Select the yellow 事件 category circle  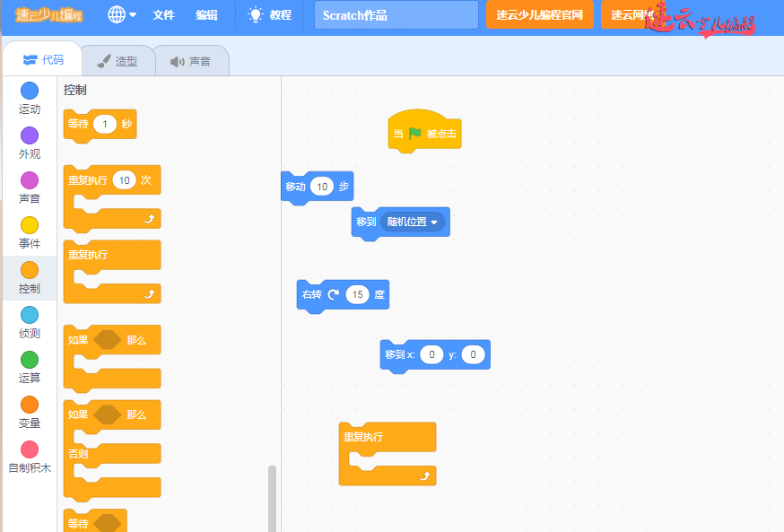coord(30,225)
